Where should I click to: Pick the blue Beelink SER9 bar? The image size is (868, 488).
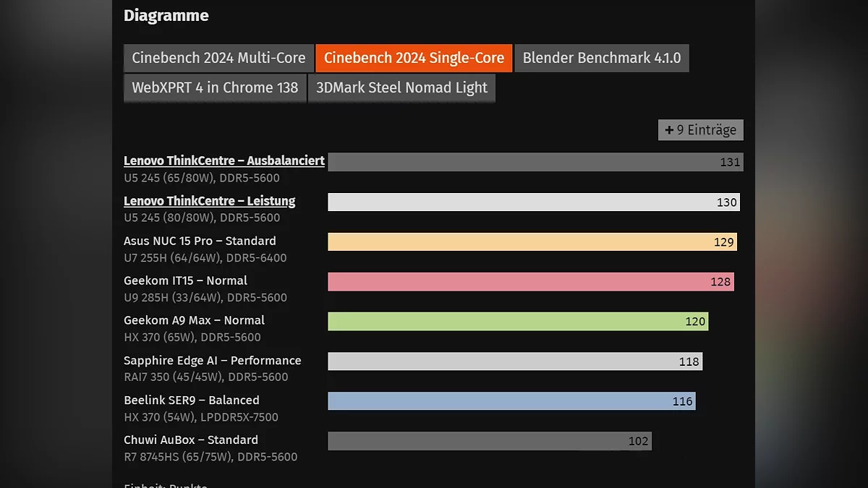click(511, 401)
